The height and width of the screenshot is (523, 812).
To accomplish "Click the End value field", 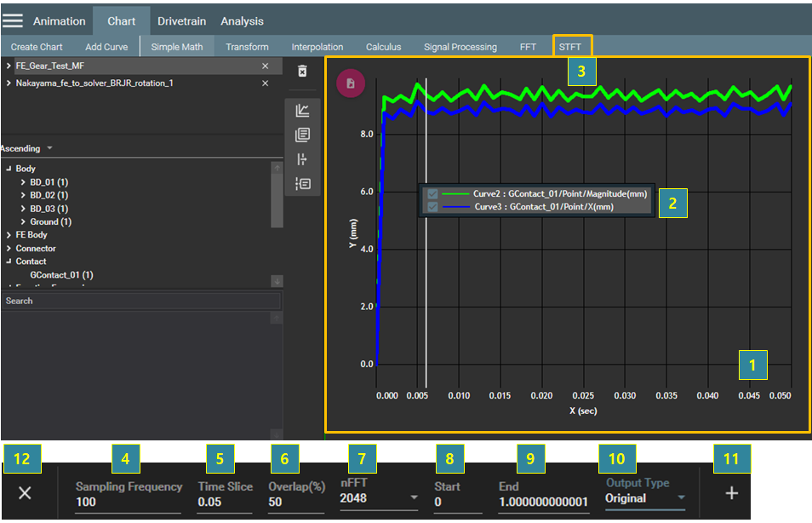I will tap(544, 502).
